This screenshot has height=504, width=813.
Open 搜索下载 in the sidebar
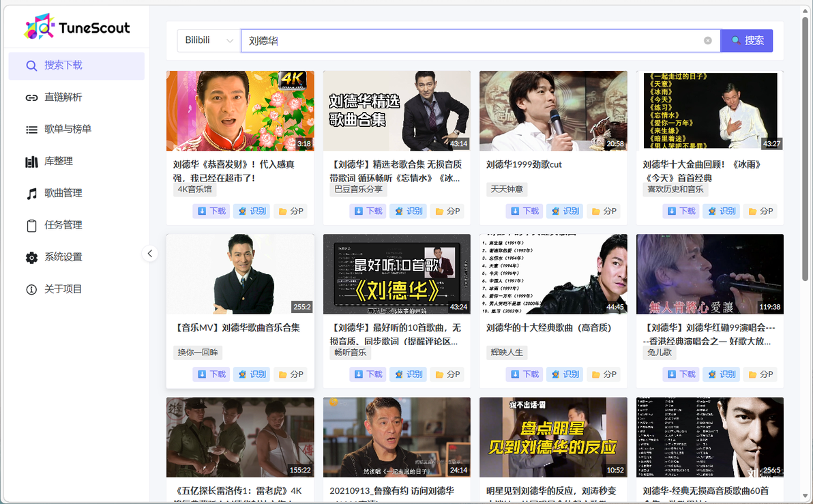(76, 65)
